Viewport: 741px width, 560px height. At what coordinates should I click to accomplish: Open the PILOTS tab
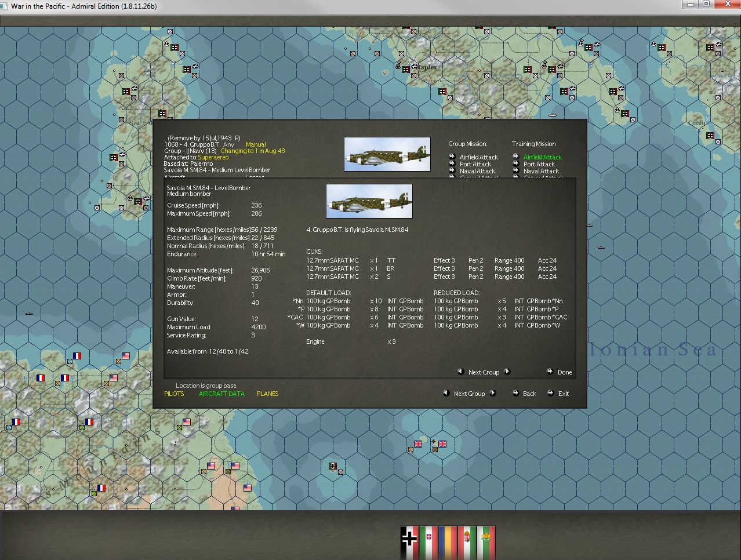click(x=174, y=394)
